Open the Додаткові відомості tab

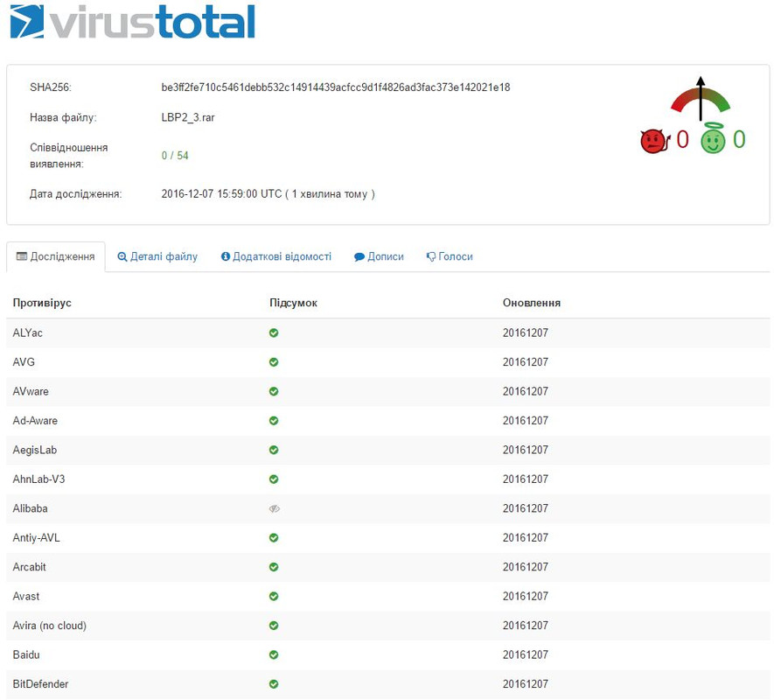pyautogui.click(x=276, y=256)
